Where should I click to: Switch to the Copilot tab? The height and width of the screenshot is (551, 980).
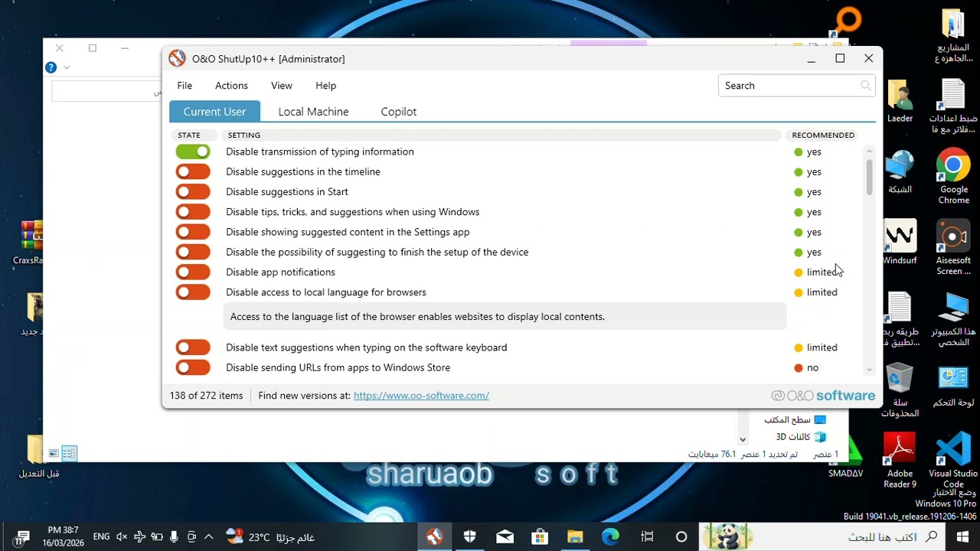(398, 112)
